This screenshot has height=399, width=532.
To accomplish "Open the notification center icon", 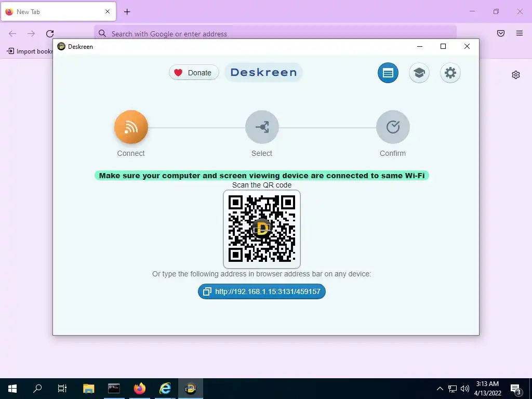I will (x=516, y=389).
